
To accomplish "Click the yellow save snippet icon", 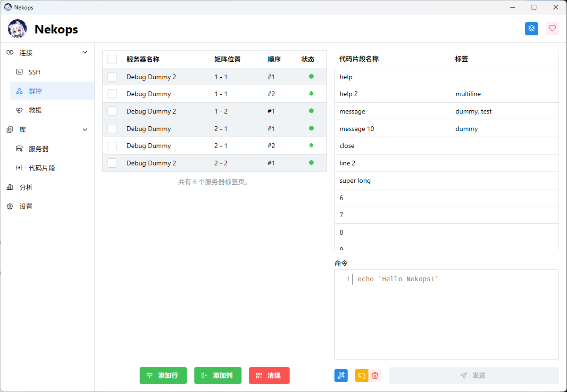I will pos(362,376).
